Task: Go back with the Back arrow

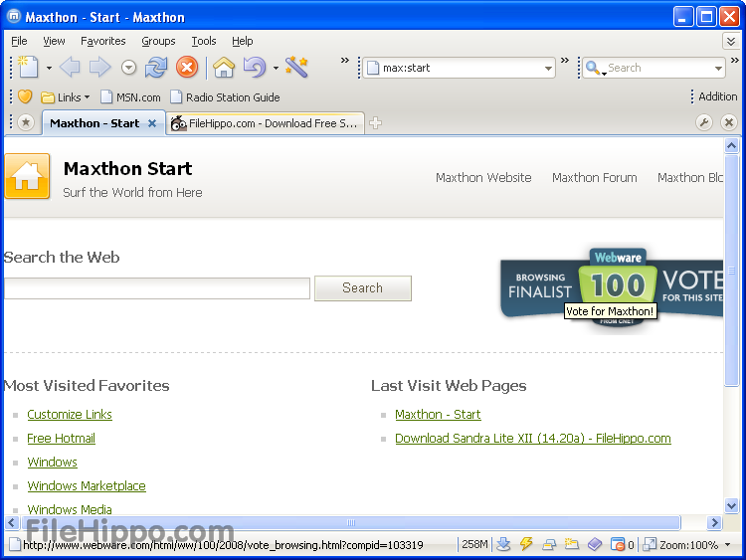Action: (x=70, y=67)
